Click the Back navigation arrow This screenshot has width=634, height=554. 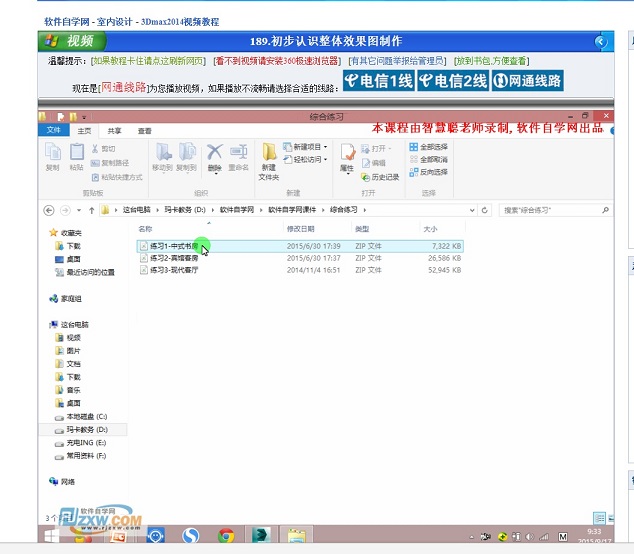pyautogui.click(x=49, y=210)
